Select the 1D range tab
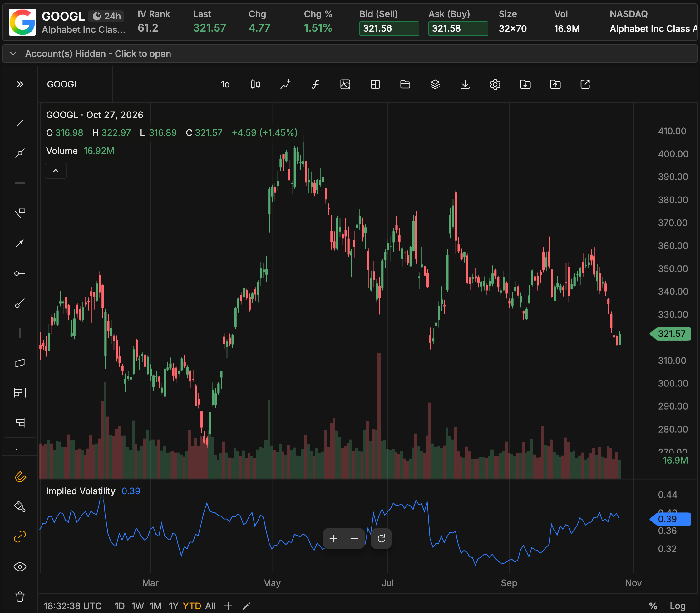The width and height of the screenshot is (700, 613). [x=120, y=606]
